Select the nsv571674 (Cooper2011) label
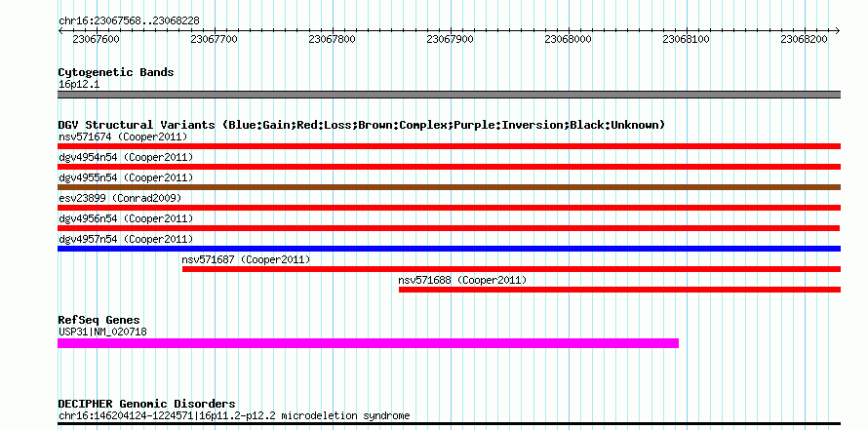The height and width of the screenshot is (430, 868). click(123, 137)
